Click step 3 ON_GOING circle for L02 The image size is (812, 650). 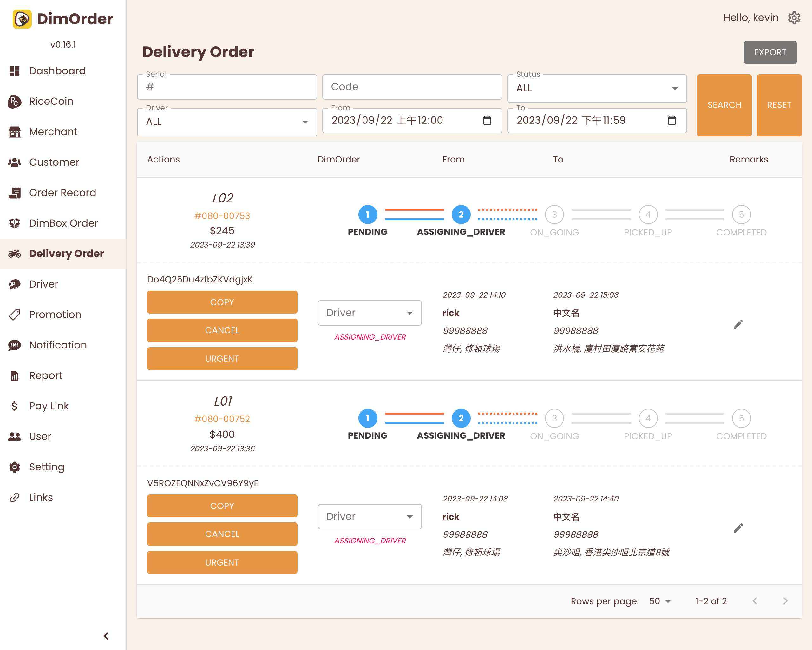point(554,215)
